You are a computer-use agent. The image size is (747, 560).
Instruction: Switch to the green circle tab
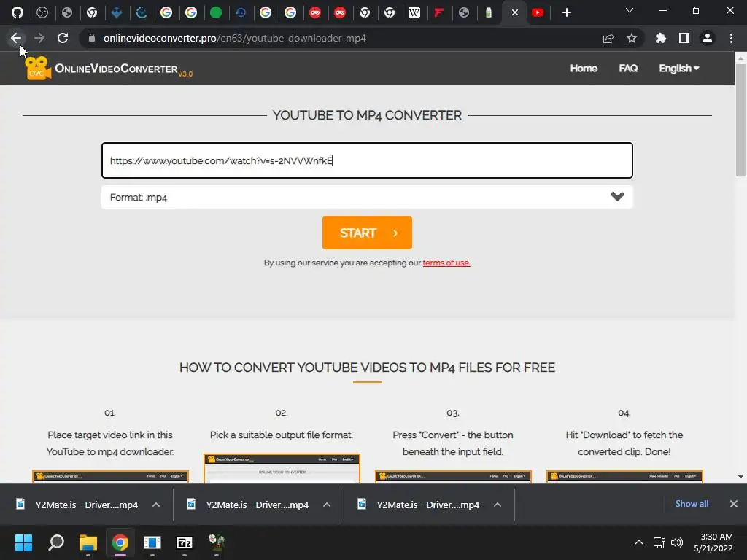(x=216, y=12)
